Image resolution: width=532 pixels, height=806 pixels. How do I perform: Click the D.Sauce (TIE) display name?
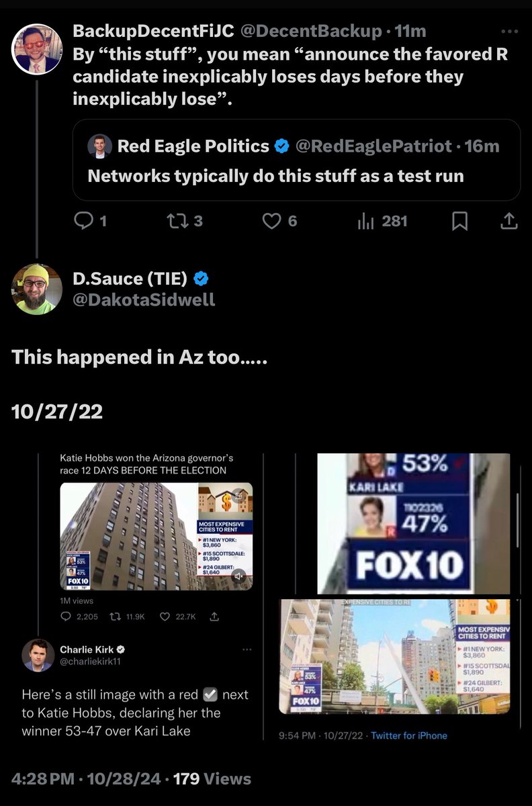pyautogui.click(x=130, y=278)
